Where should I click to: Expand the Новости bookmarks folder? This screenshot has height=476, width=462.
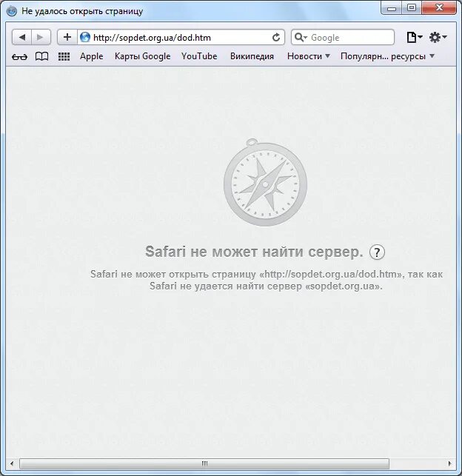pos(309,56)
